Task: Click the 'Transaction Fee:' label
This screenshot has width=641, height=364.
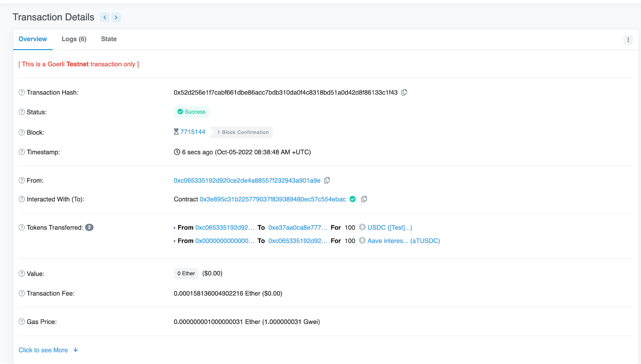Action: click(51, 294)
